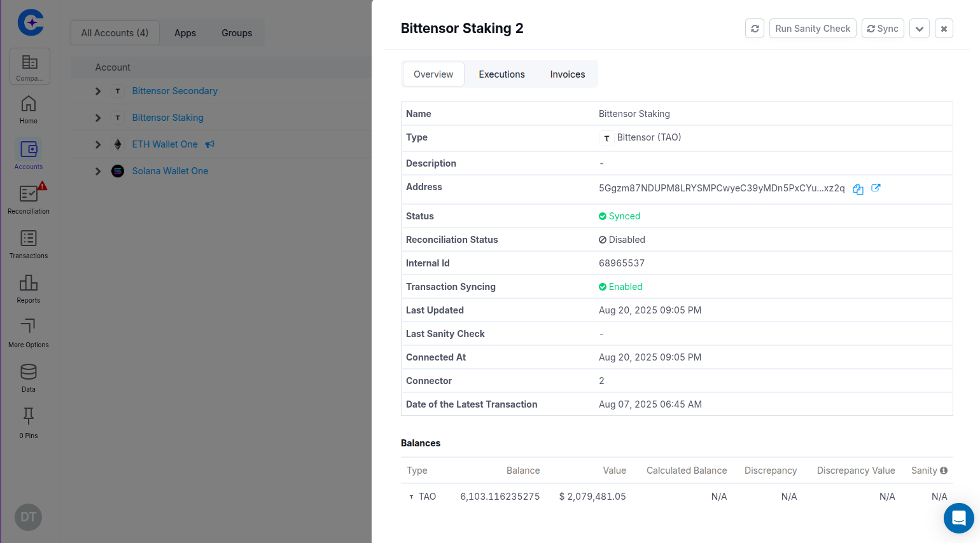Close the Bittensor Staking 2 panel
This screenshot has width=980, height=543.
(944, 29)
